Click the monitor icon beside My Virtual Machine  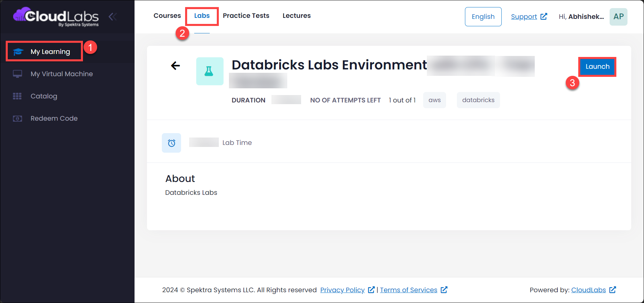(17, 74)
